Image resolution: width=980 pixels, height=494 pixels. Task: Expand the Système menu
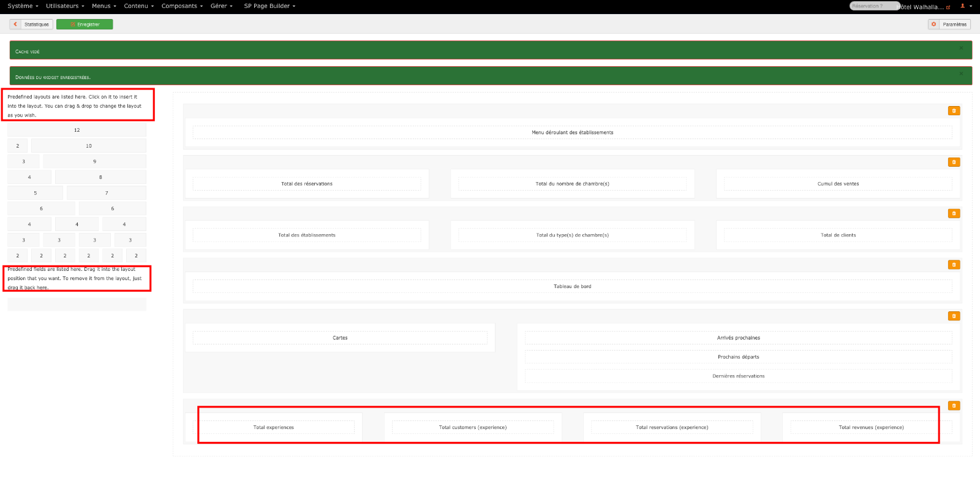pos(23,6)
